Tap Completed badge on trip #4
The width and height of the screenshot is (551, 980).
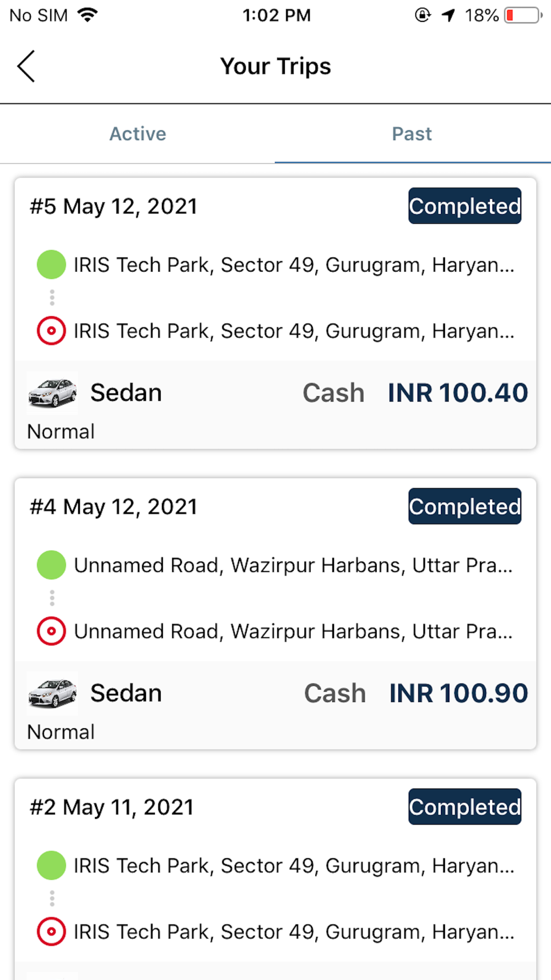click(x=464, y=507)
